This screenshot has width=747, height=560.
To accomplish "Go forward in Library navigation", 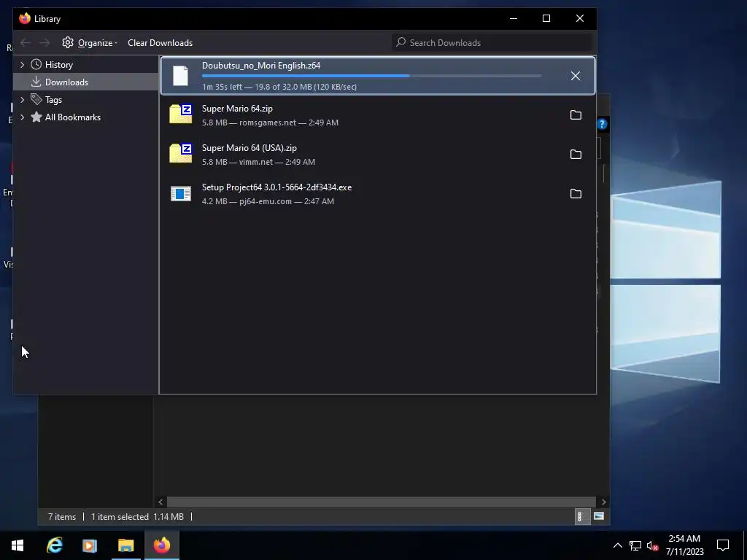I will pyautogui.click(x=44, y=43).
